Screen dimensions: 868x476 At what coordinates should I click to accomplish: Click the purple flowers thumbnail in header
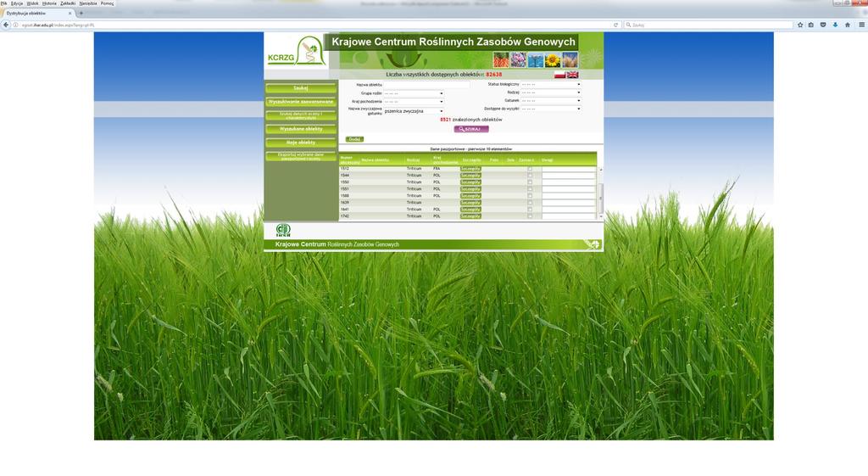[518, 60]
